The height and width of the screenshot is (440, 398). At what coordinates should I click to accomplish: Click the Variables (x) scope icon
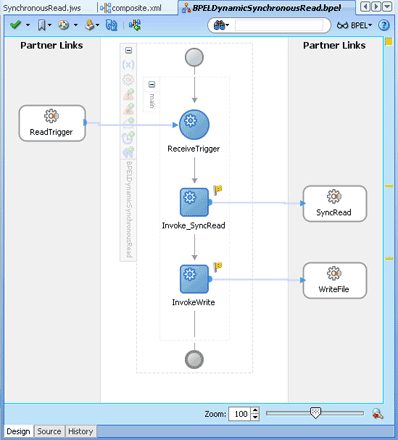(128, 65)
